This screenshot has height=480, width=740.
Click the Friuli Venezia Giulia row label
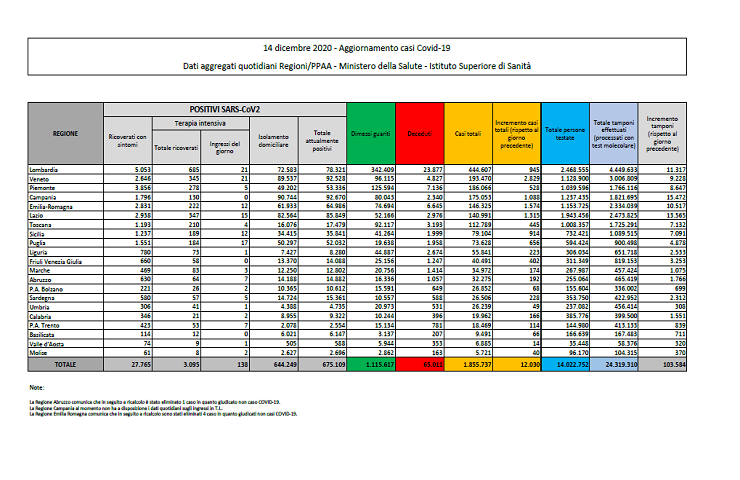tap(56, 260)
